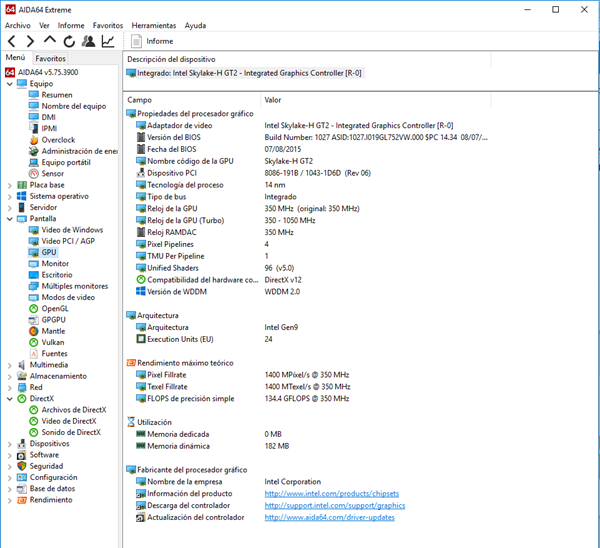Open the Overclock tree entry
600x548 pixels.
tap(57, 140)
